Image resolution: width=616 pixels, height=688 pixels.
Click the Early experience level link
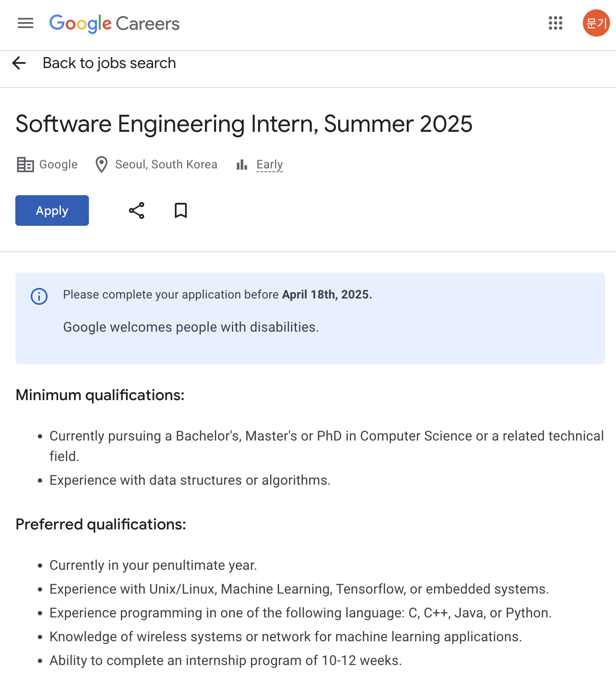click(x=270, y=165)
